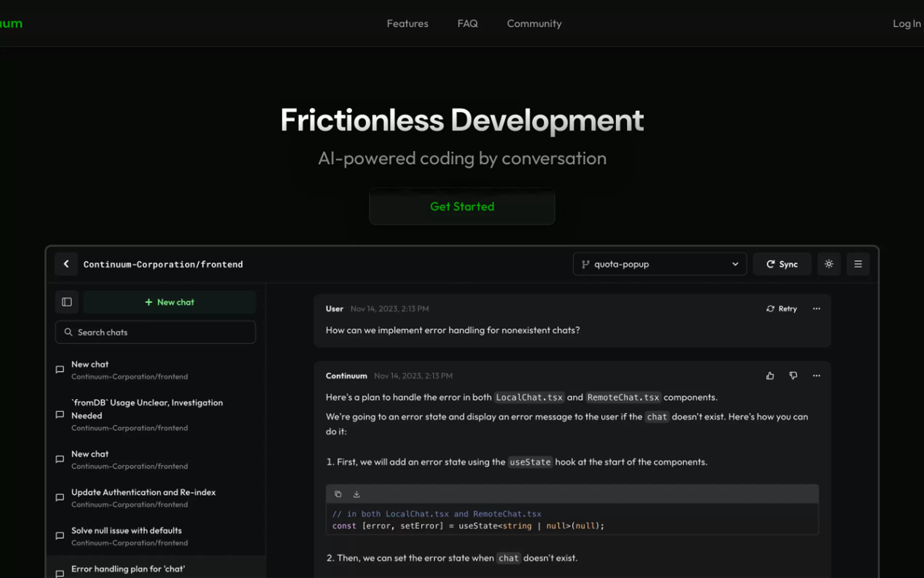Click the Get Started button
The image size is (924, 578).
pos(462,206)
